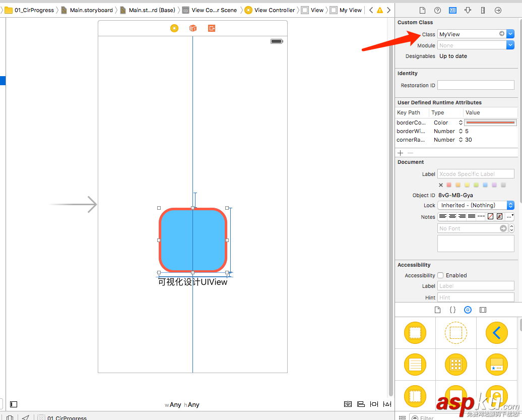Align notes text right

click(x=462, y=216)
